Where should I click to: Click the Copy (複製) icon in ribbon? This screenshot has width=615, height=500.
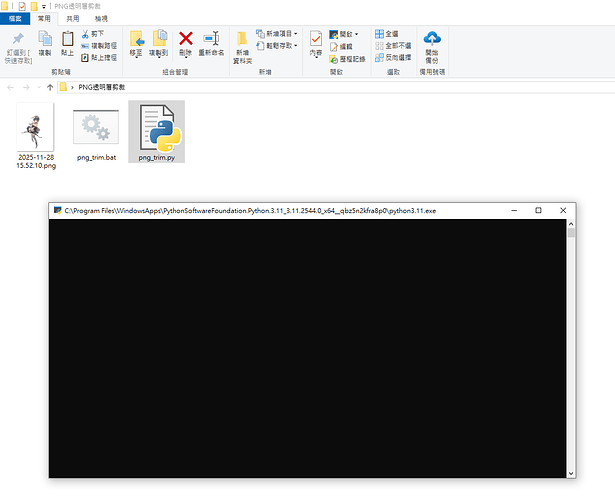[45, 42]
